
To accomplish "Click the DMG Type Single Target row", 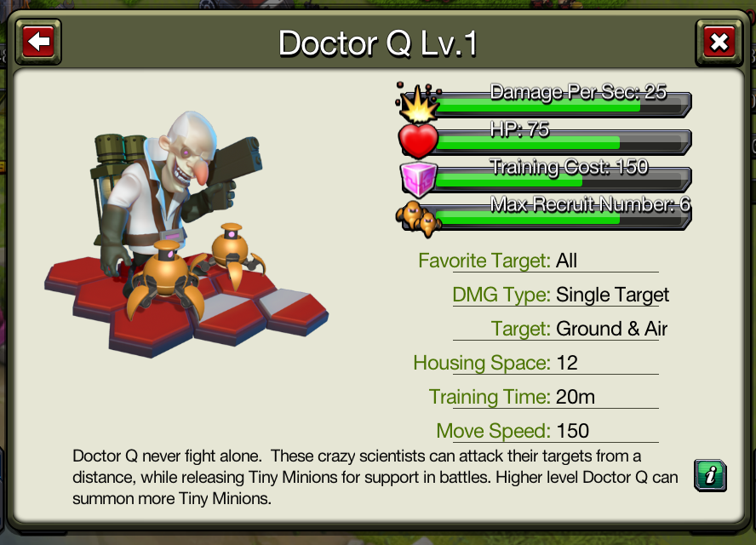I will point(561,295).
